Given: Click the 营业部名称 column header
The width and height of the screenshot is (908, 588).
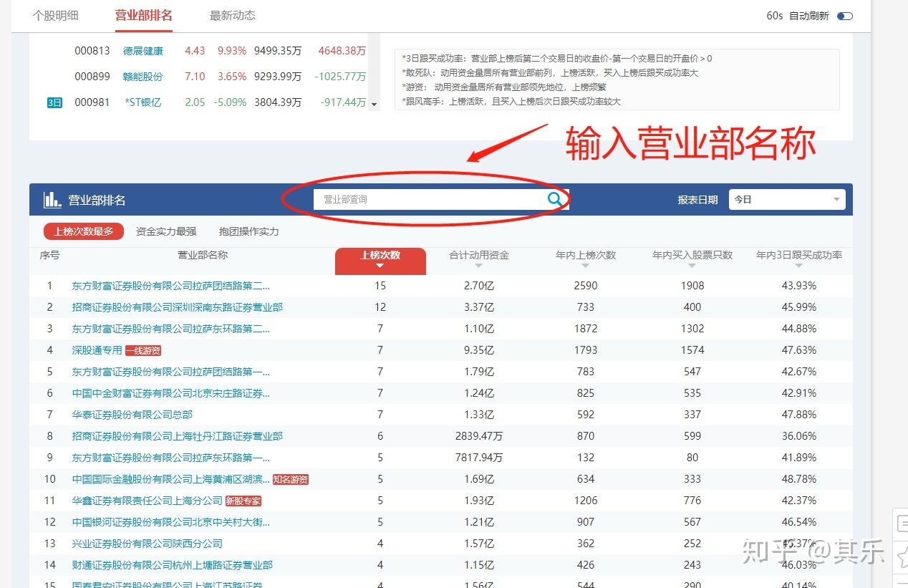Looking at the screenshot, I should tap(203, 255).
